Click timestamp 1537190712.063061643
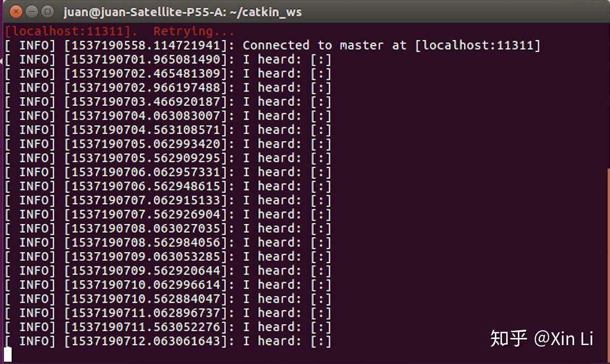 coord(145,341)
